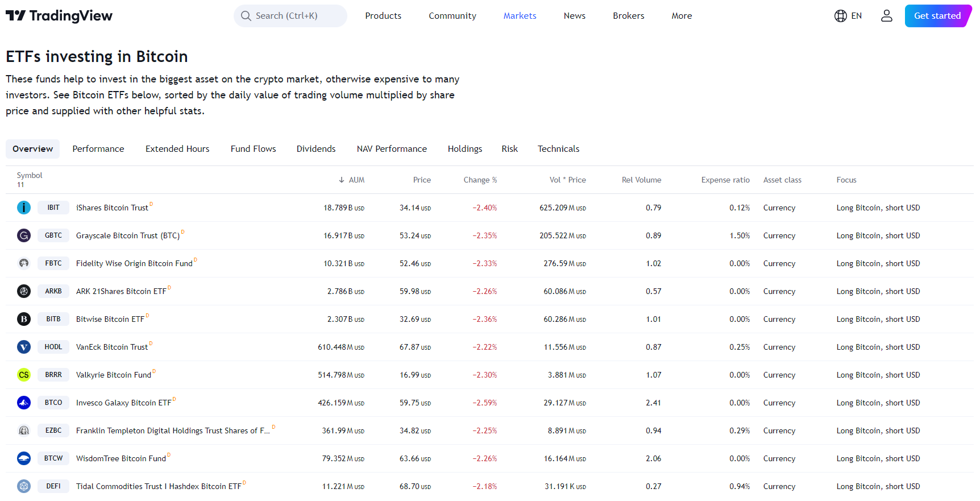Click the FBTC ticker badge
Viewport: 980px width, 501px height.
[x=53, y=263]
